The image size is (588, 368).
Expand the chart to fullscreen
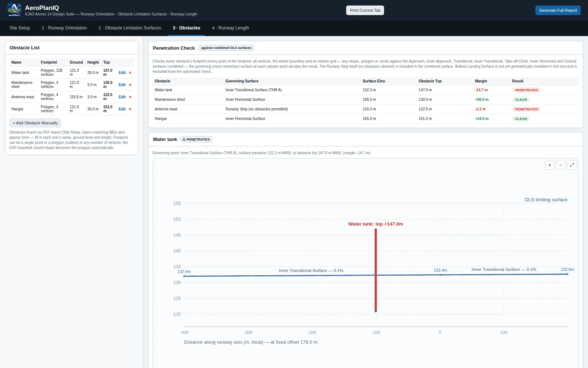[x=572, y=165]
